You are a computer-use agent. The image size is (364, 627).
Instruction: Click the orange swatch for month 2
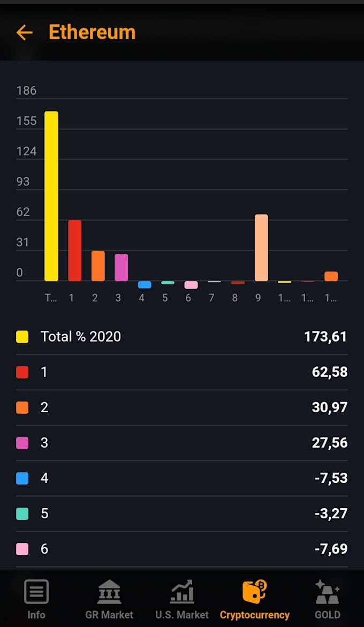(22, 407)
